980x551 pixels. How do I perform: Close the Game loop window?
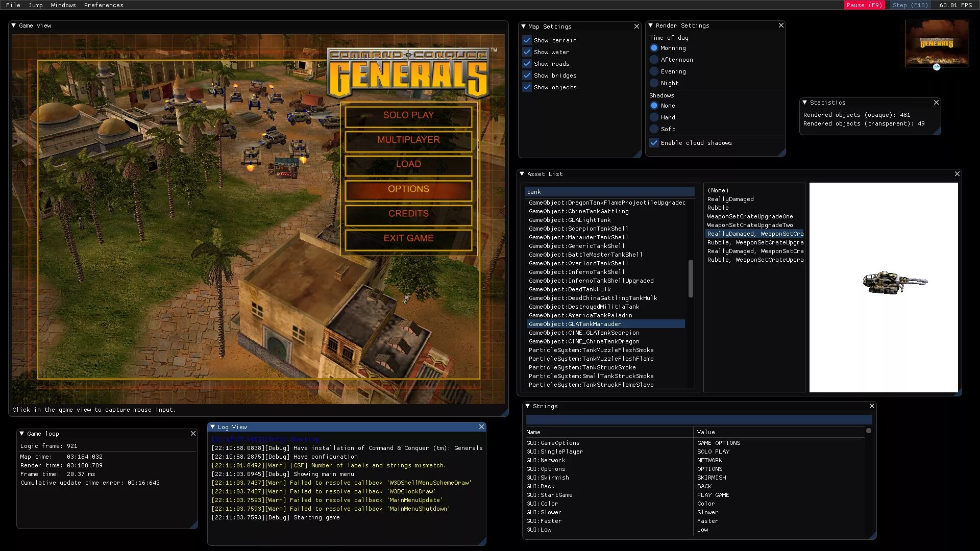[x=193, y=434]
